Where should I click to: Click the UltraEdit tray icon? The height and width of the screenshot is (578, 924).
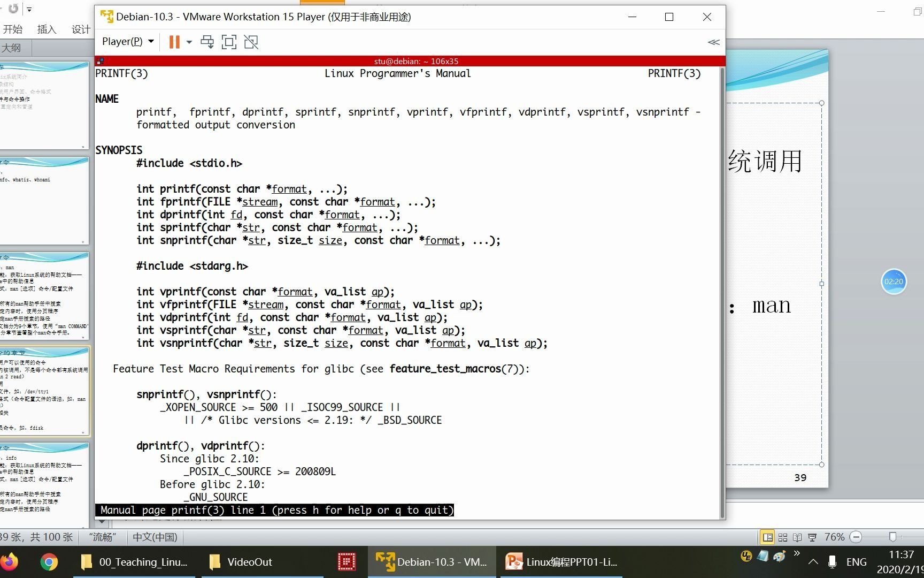pos(746,556)
